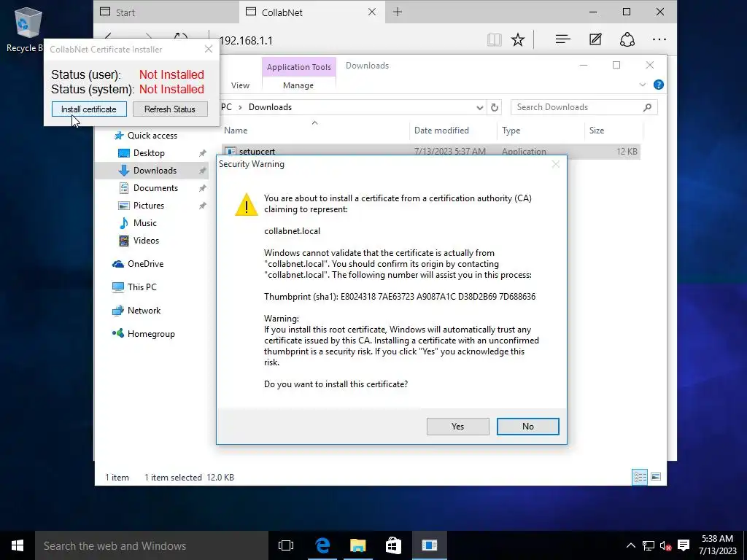Select Documents in navigation pane
747x560 pixels.
(x=155, y=188)
